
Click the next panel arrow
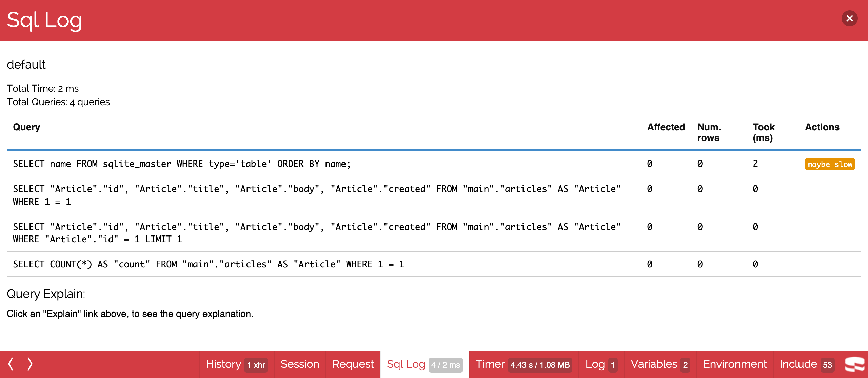(x=30, y=364)
